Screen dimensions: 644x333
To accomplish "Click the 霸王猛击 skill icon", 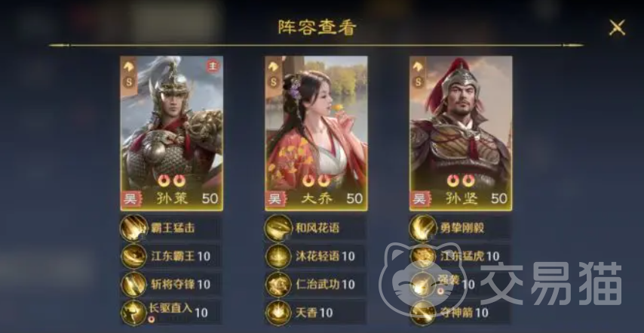I will click(x=134, y=228).
